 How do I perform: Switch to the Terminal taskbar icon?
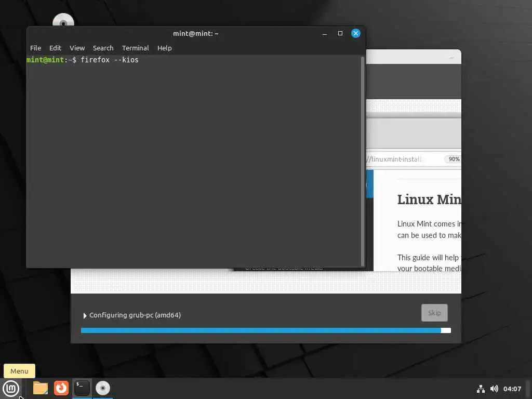click(x=82, y=388)
